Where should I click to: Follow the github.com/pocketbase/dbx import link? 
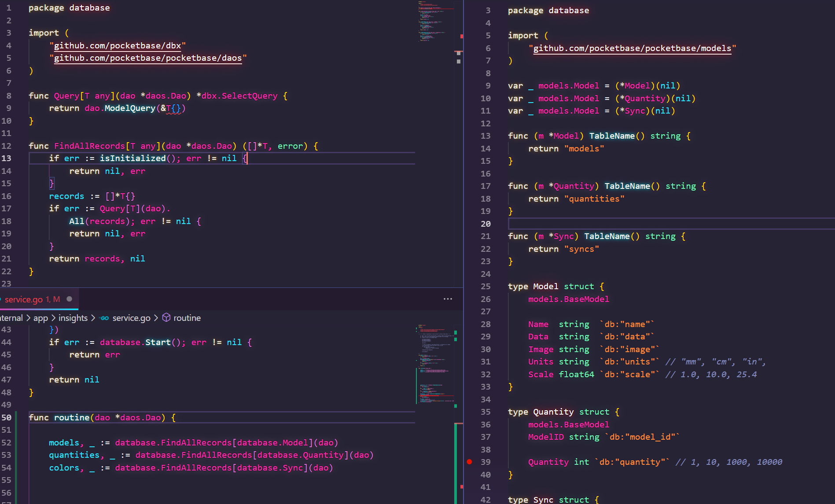[x=118, y=46]
